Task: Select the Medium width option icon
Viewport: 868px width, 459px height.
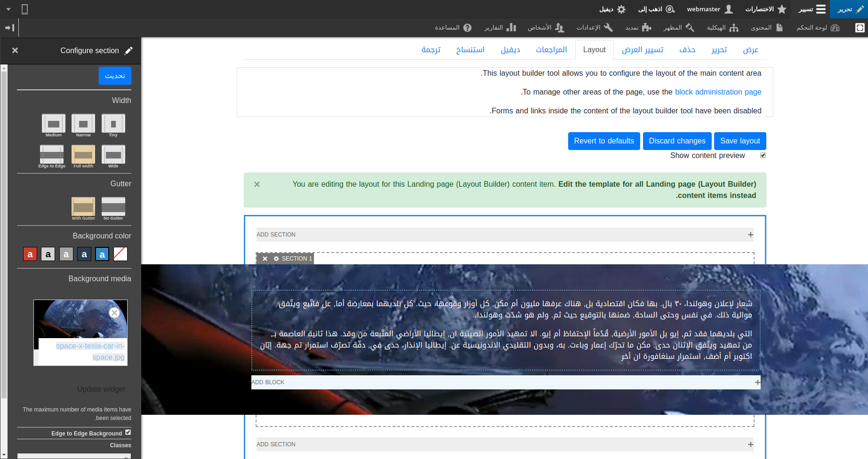Action: click(x=53, y=124)
